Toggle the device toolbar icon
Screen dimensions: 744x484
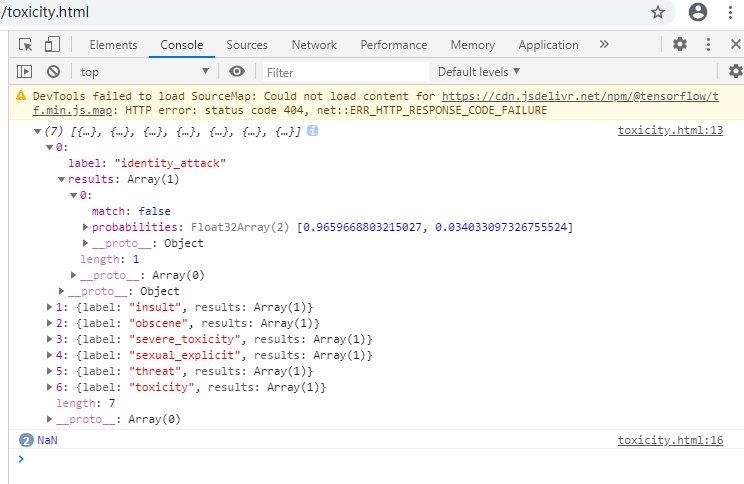tap(52, 45)
